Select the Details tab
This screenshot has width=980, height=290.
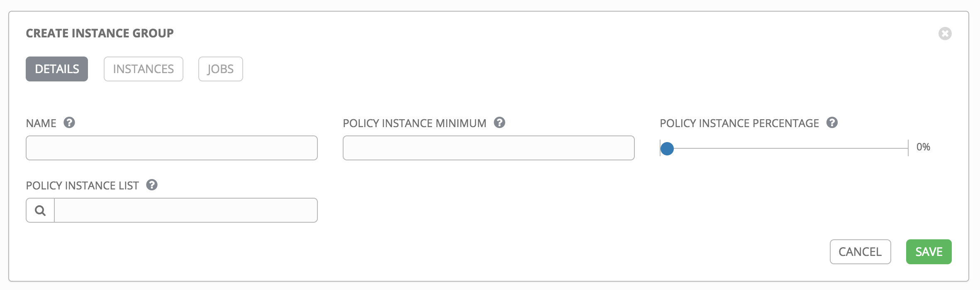[x=57, y=69]
